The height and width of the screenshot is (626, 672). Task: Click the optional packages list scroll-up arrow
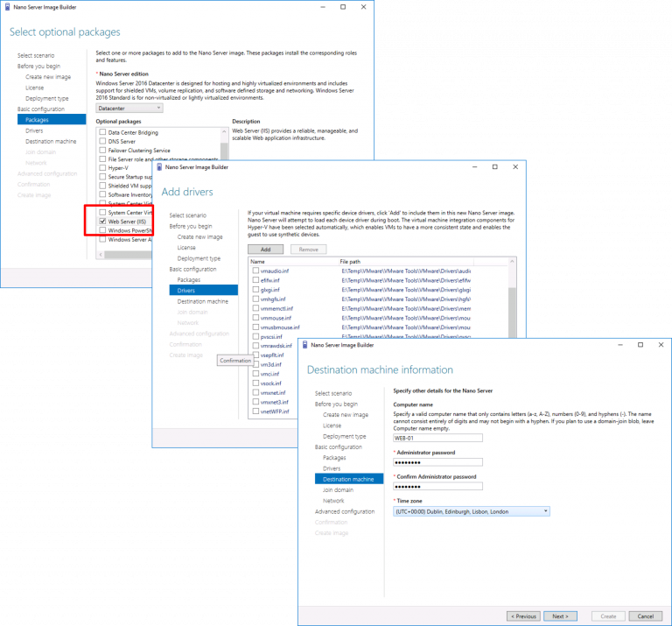[x=224, y=131]
